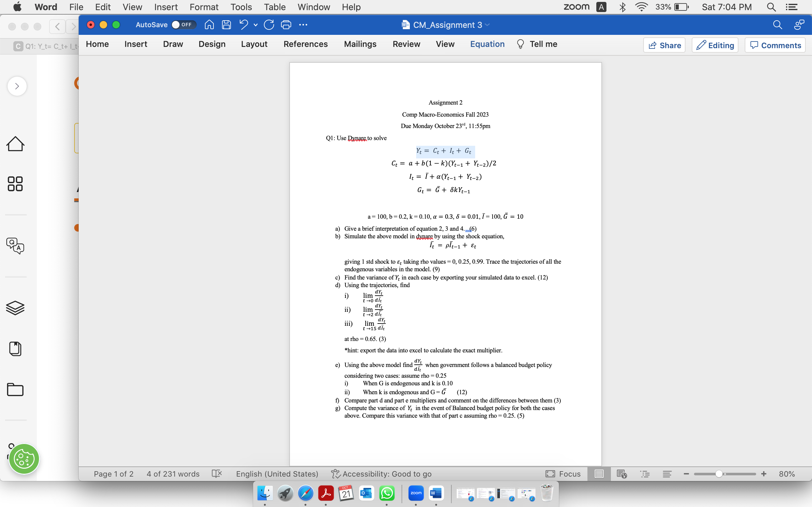The image size is (812, 507).
Task: Toggle AutoSave on
Action: pyautogui.click(x=183, y=24)
